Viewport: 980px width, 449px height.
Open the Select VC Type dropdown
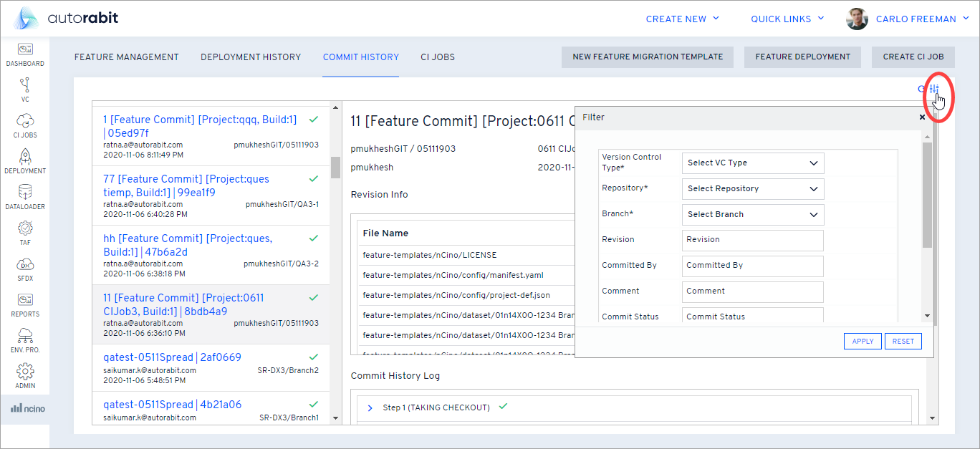(x=752, y=163)
